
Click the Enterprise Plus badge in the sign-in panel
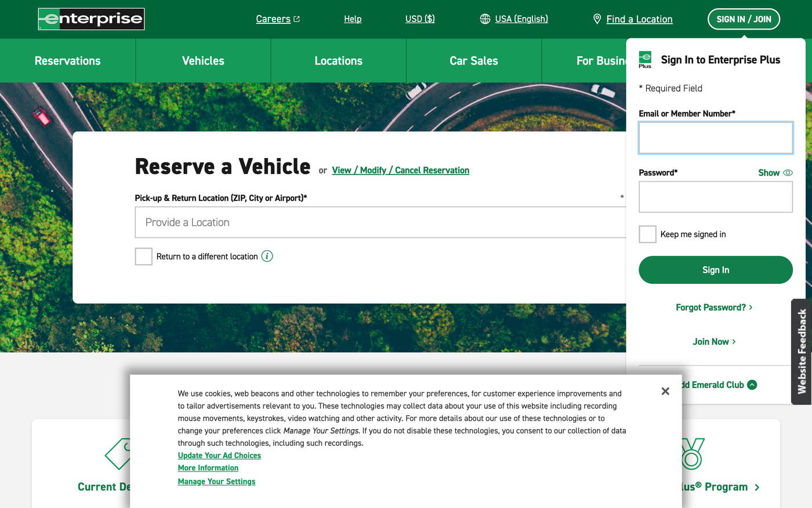644,59
